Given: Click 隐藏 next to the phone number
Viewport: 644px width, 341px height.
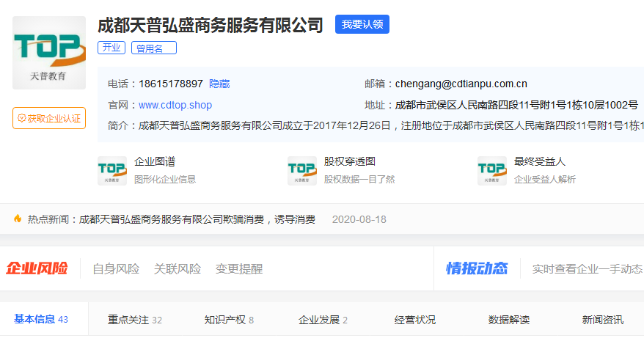Looking at the screenshot, I should click(219, 84).
